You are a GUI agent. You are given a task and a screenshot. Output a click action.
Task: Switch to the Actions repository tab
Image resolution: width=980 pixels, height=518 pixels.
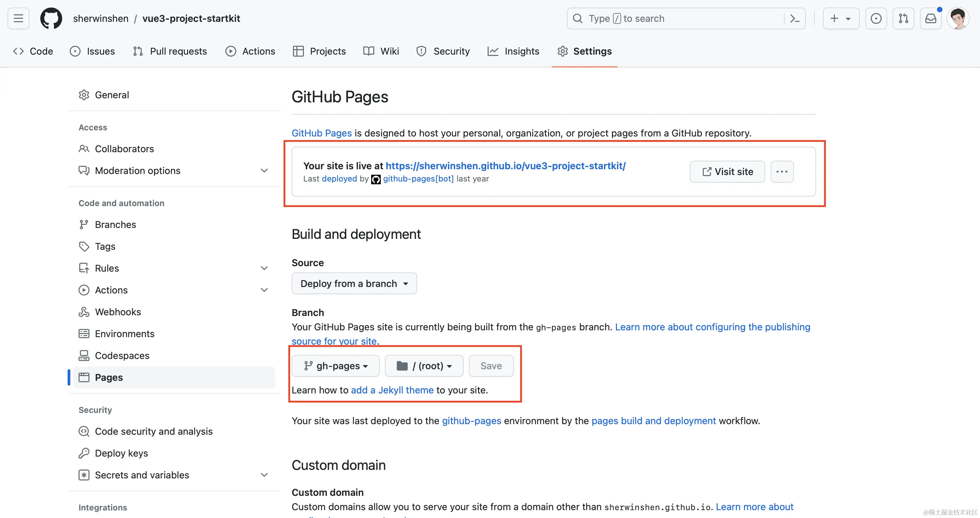click(250, 51)
